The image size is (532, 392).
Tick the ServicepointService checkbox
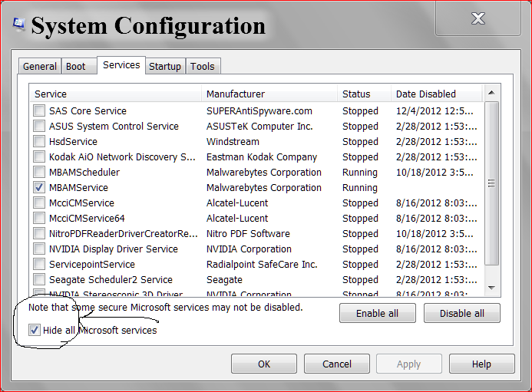pos(39,264)
